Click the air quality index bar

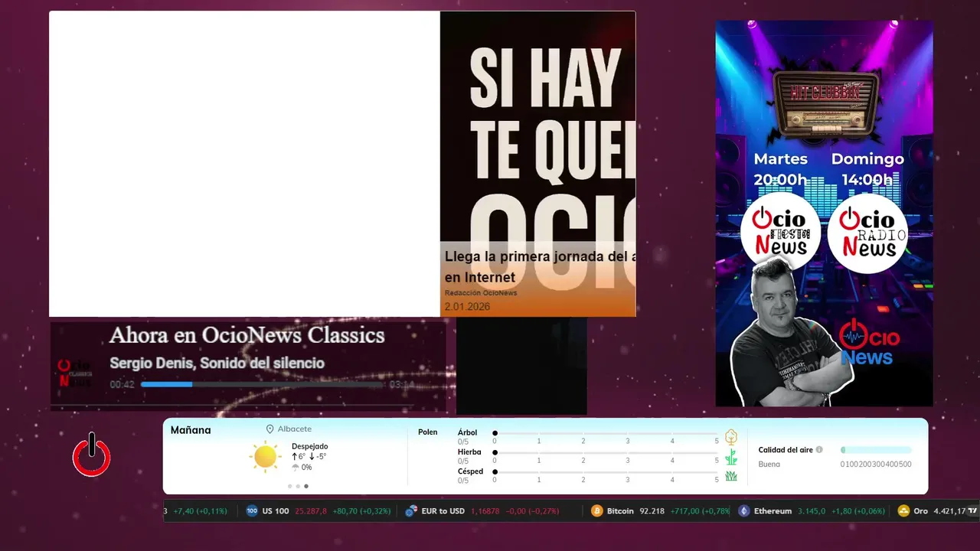[x=876, y=450]
